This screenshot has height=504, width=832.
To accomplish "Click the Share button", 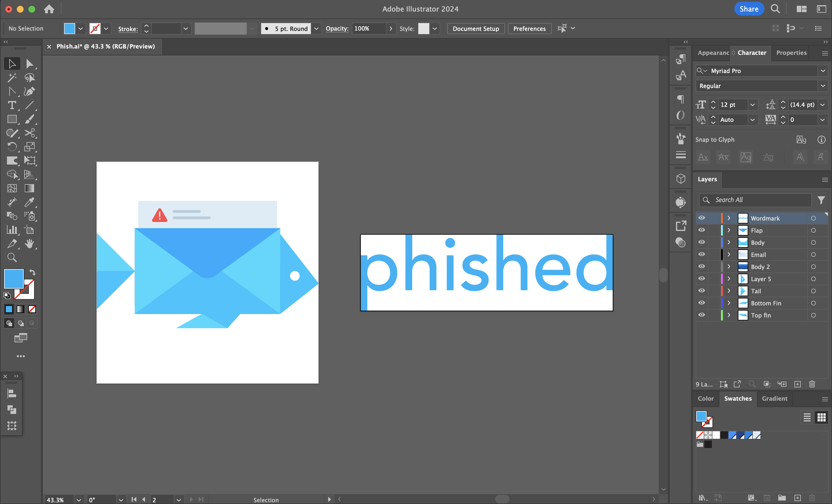I will point(749,9).
